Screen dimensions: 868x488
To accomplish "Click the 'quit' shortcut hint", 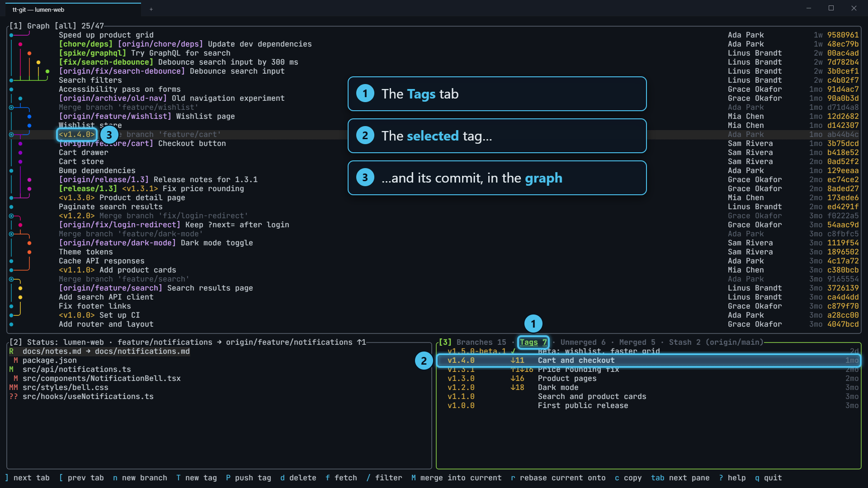I will click(768, 478).
